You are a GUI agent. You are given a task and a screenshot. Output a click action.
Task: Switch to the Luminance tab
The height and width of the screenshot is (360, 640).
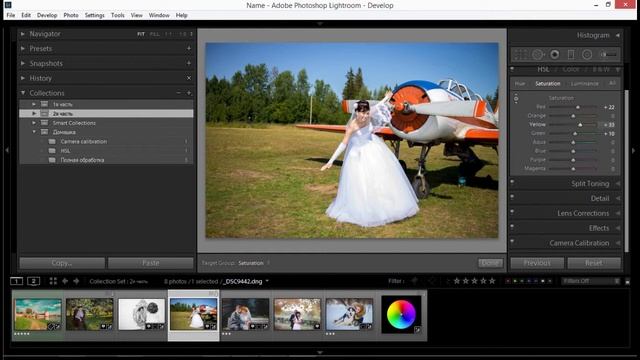coord(584,84)
